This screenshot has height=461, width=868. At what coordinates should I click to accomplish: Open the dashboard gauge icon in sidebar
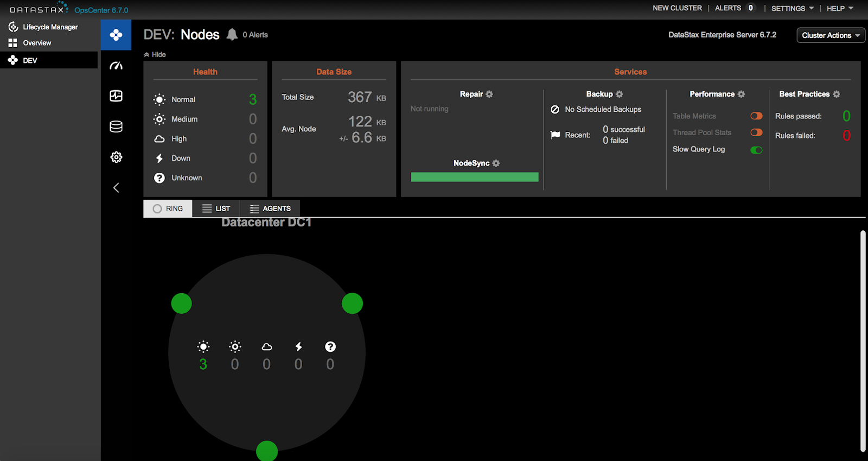point(116,66)
